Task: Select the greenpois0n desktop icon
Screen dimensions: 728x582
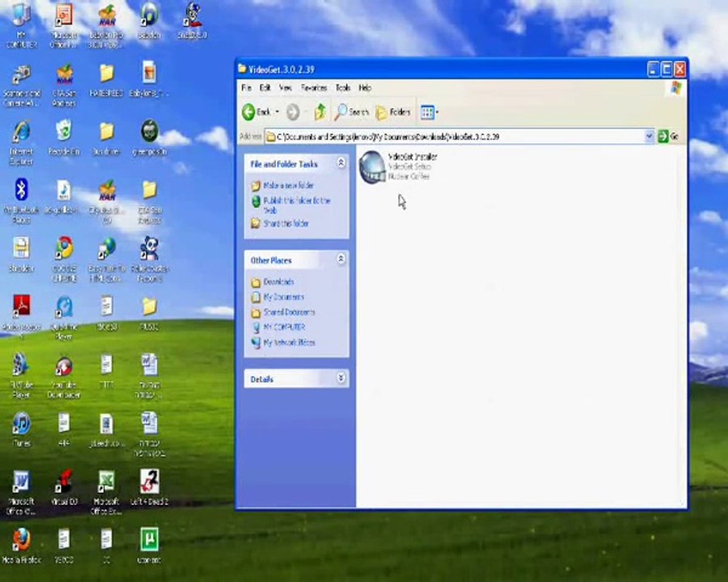Action: (149, 138)
